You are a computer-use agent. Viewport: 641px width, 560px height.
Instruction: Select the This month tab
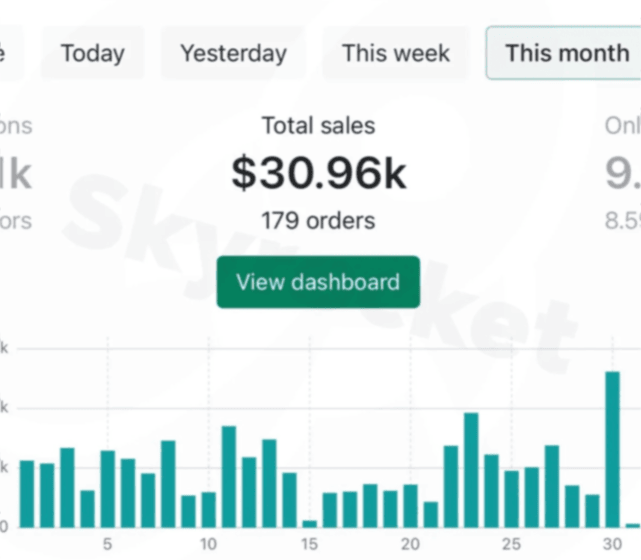coord(566,53)
